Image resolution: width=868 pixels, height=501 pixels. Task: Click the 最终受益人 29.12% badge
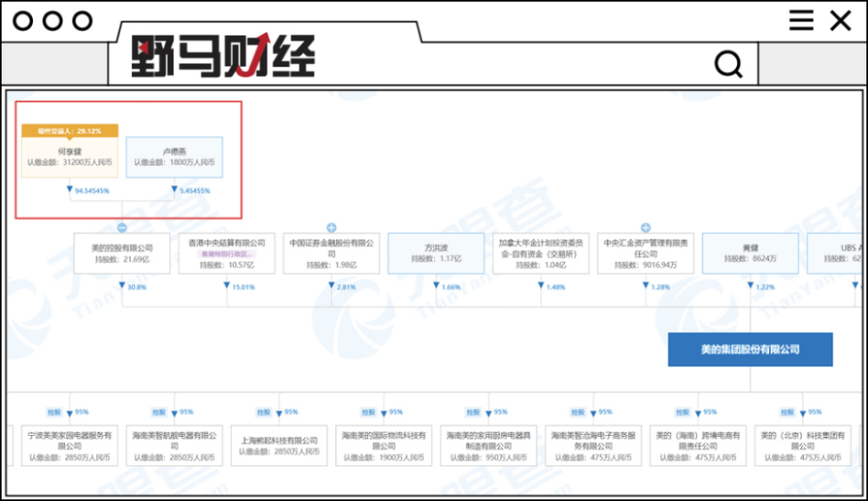(x=69, y=130)
